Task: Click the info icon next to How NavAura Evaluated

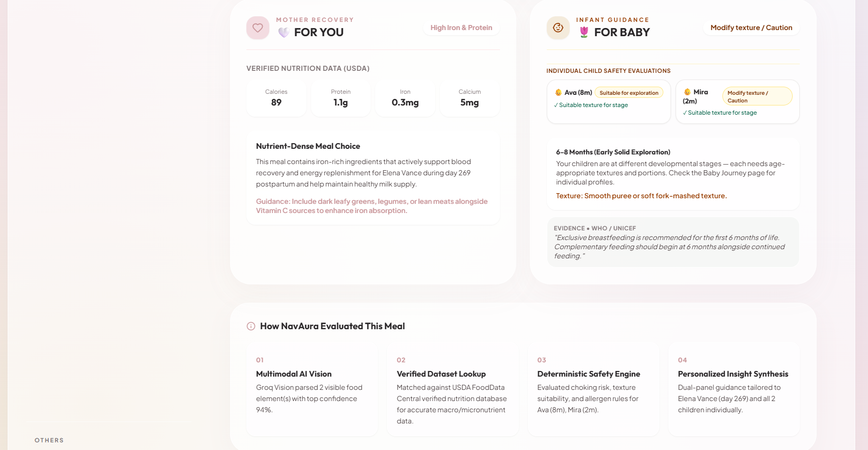Action: (x=251, y=326)
